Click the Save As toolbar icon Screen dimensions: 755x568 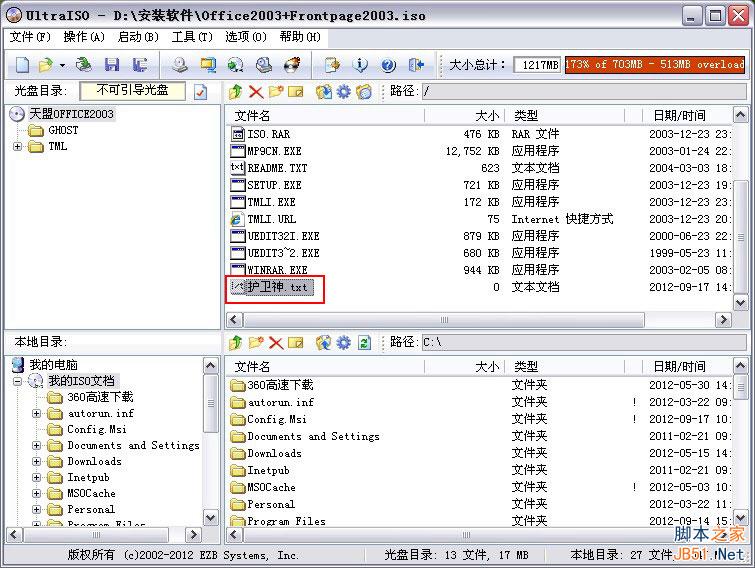point(140,65)
